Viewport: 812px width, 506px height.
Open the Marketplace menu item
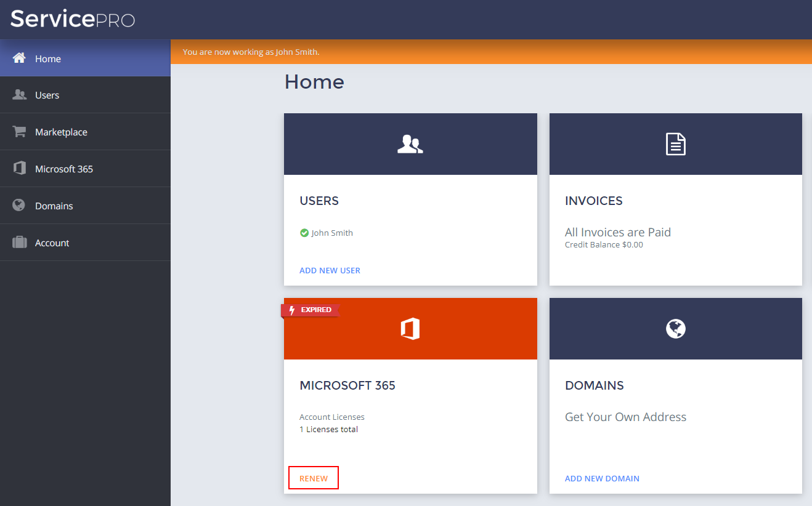(61, 132)
